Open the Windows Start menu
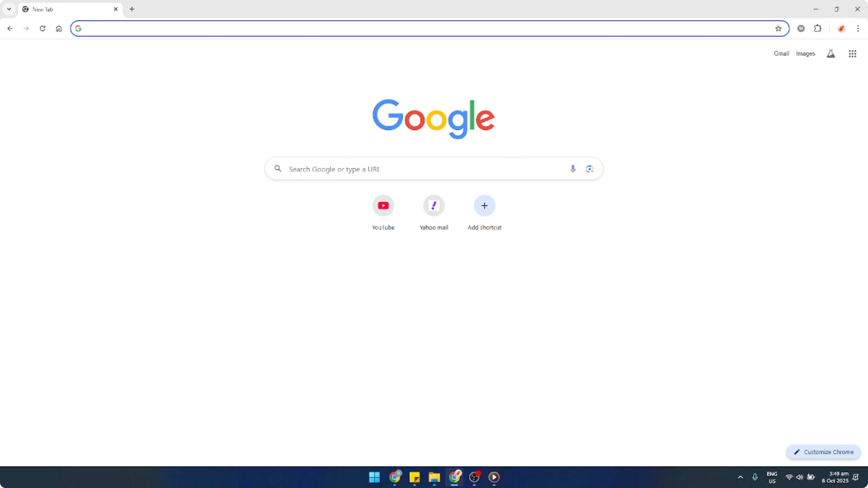Viewport: 868px width, 488px height. point(374,477)
